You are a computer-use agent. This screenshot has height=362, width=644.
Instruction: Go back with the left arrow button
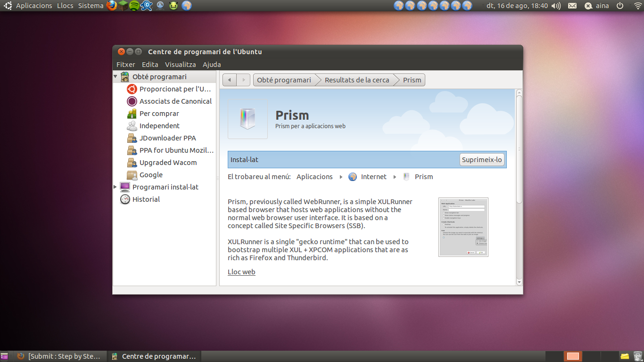pos(230,80)
